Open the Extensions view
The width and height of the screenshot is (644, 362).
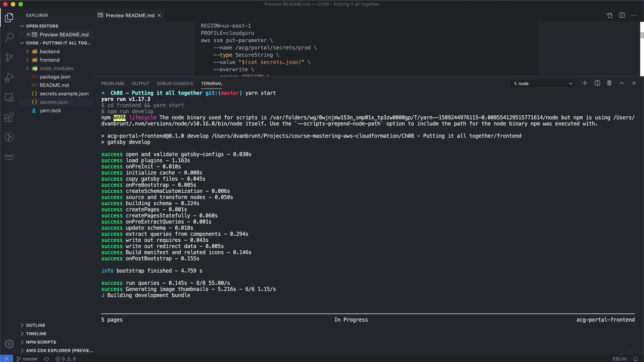click(x=9, y=117)
